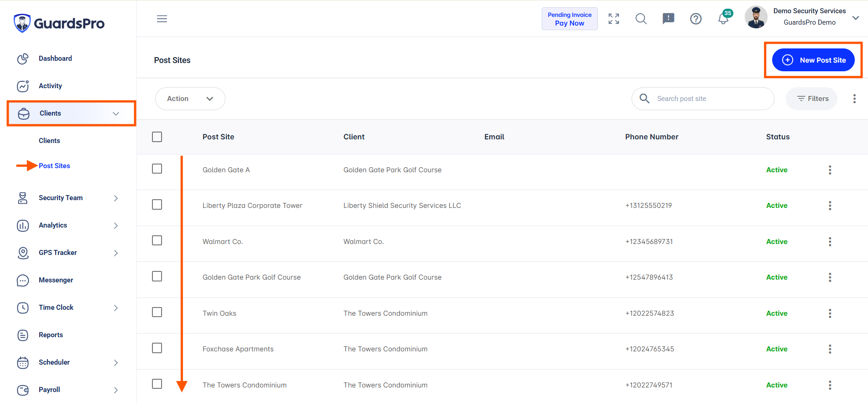
Task: Click the Clients briefcase icon
Action: pyautogui.click(x=24, y=114)
